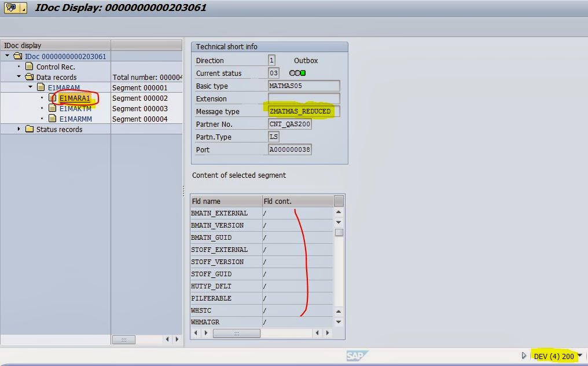The width and height of the screenshot is (588, 366).
Task: Collapse the E1MARAM segment node
Action: tap(30, 87)
